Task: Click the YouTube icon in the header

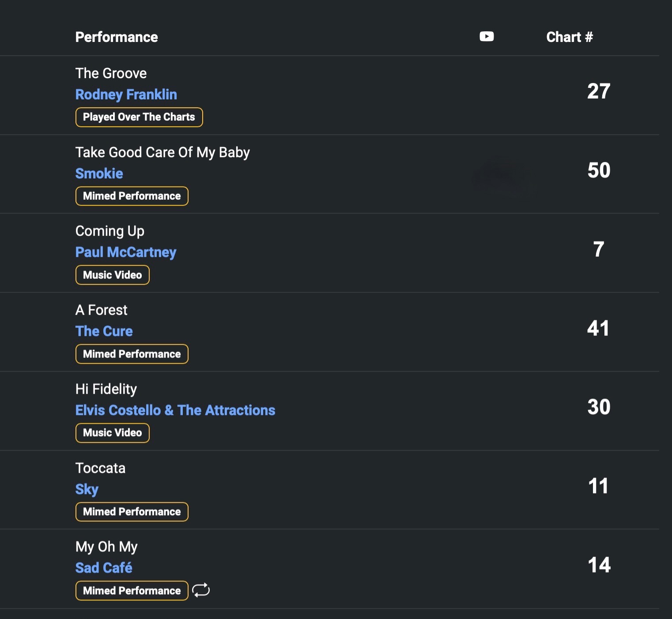Action: pyautogui.click(x=487, y=37)
